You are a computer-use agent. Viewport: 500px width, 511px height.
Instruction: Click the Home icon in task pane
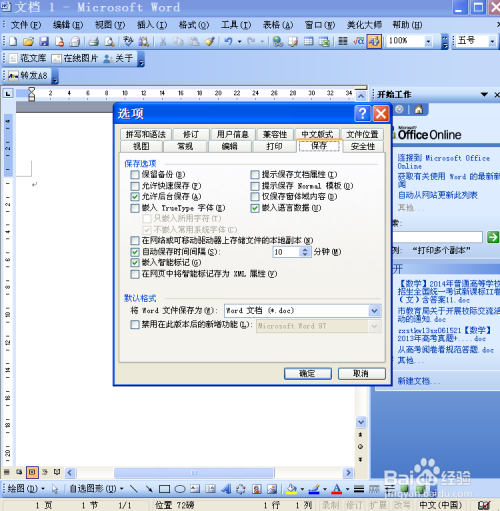pos(419,109)
